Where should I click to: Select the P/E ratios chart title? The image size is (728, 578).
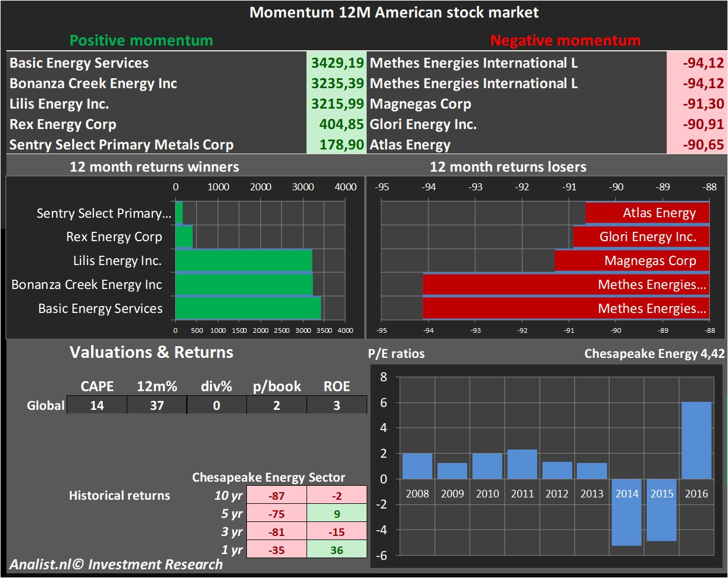[396, 354]
